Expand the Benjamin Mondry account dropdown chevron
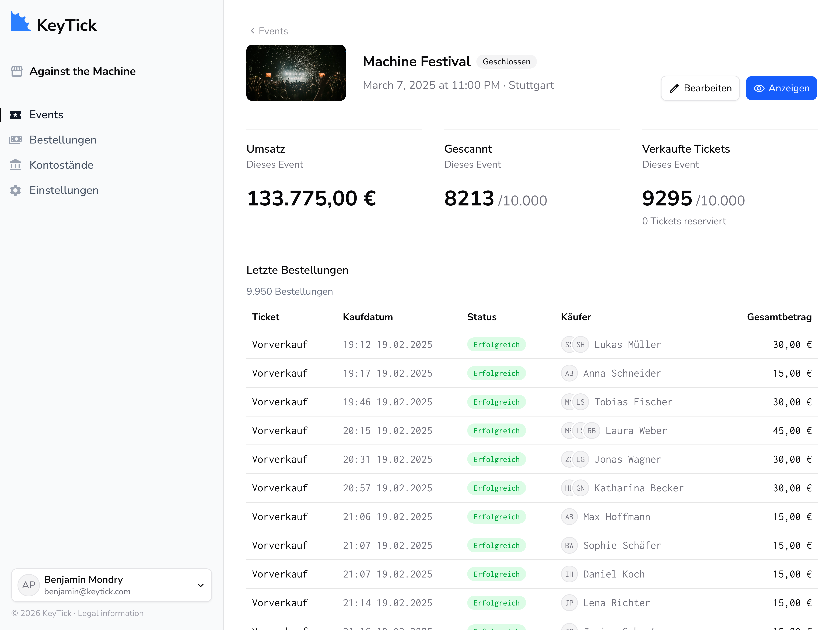The width and height of the screenshot is (840, 630). pos(201,585)
